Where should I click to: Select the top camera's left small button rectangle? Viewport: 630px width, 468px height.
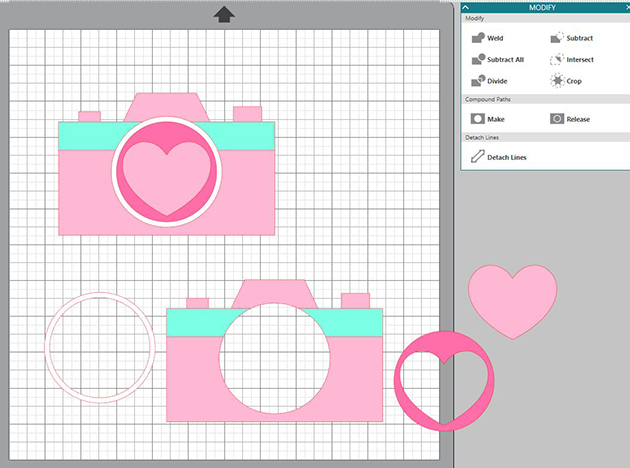[89, 116]
